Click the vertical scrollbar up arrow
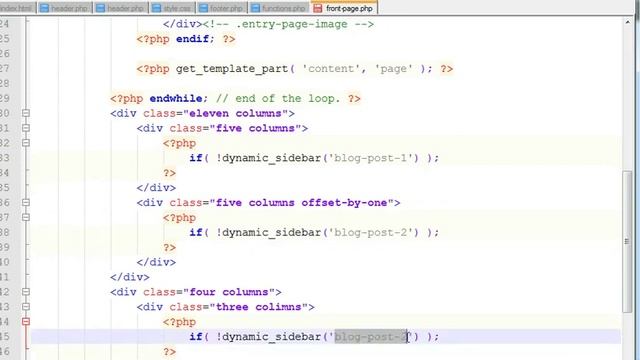 point(627,22)
